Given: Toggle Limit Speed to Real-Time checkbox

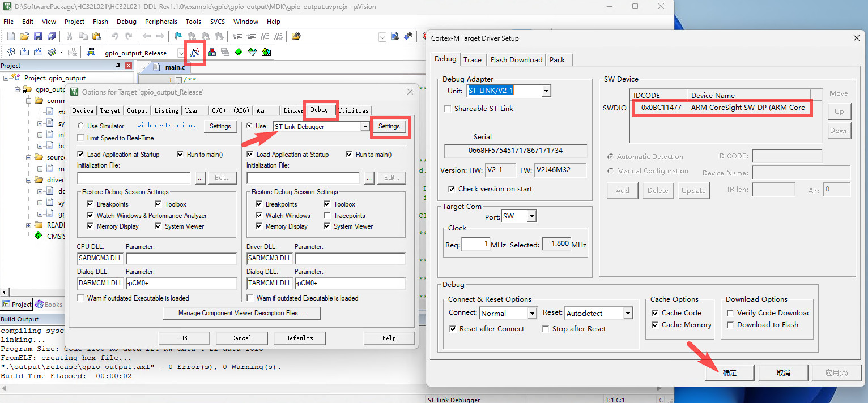Looking at the screenshot, I should click(81, 138).
